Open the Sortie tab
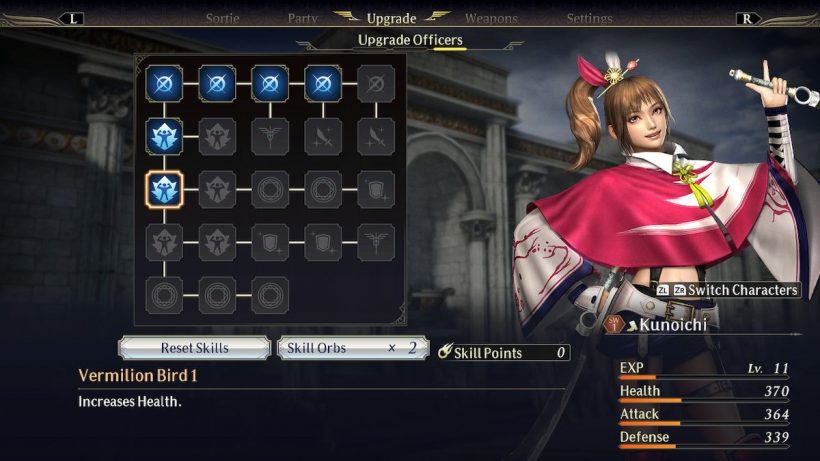The image size is (820, 461). point(222,19)
